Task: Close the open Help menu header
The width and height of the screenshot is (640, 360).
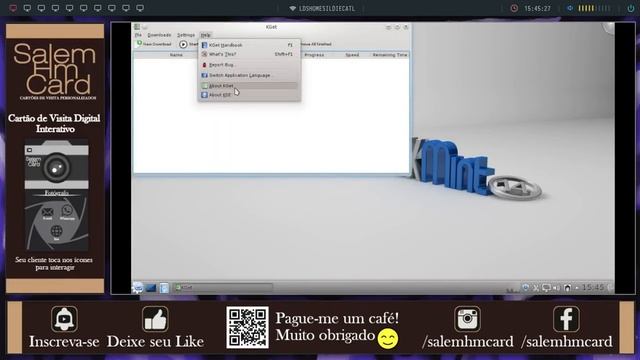Action: click(x=205, y=35)
